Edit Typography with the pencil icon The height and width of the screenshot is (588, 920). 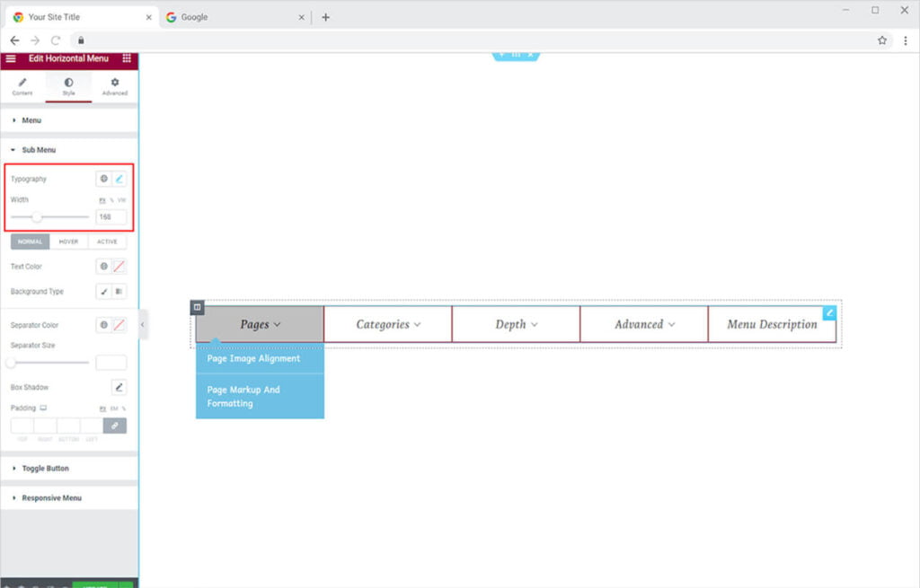coord(119,180)
